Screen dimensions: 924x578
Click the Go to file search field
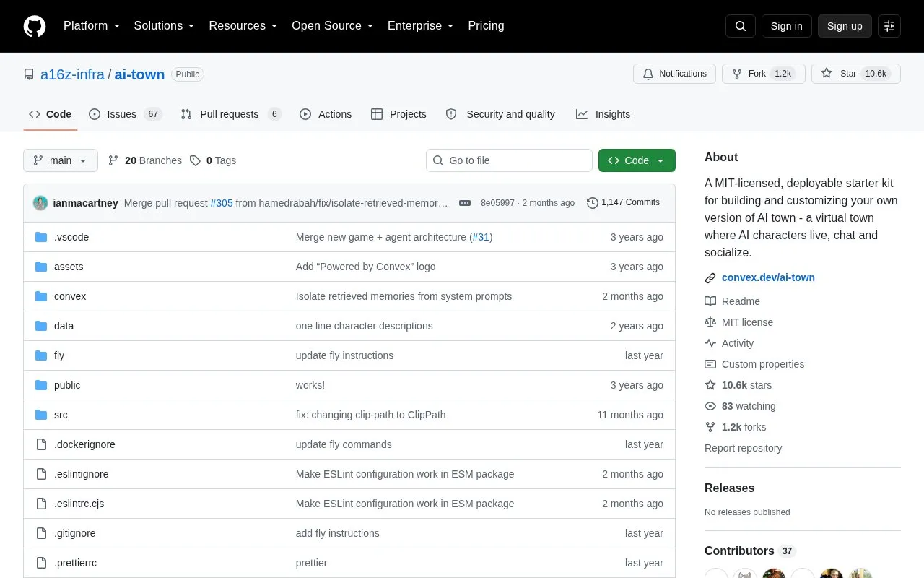pyautogui.click(x=509, y=160)
